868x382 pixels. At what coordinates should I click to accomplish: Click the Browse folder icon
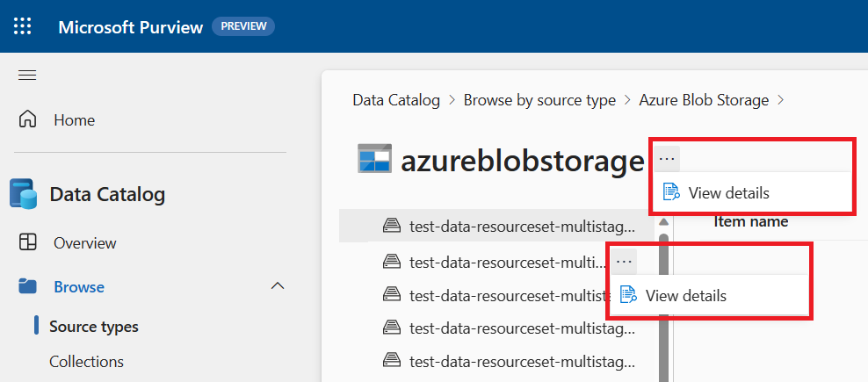tap(28, 286)
